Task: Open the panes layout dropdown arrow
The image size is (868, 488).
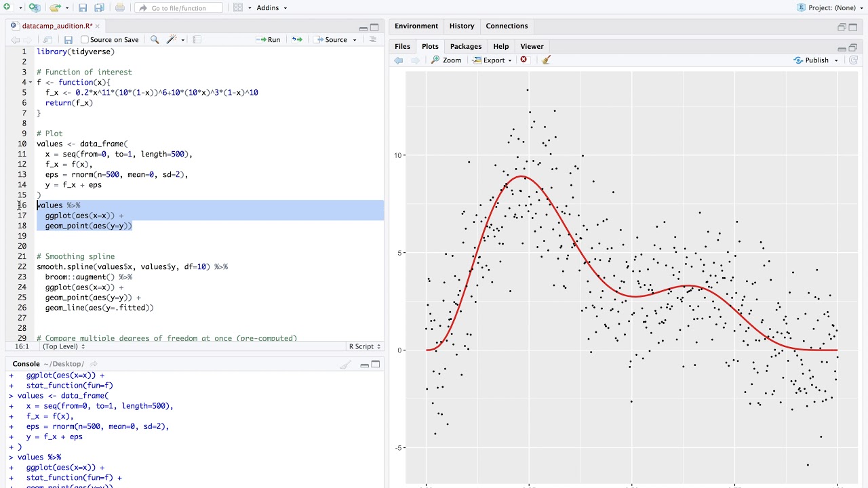Action: pos(249,8)
